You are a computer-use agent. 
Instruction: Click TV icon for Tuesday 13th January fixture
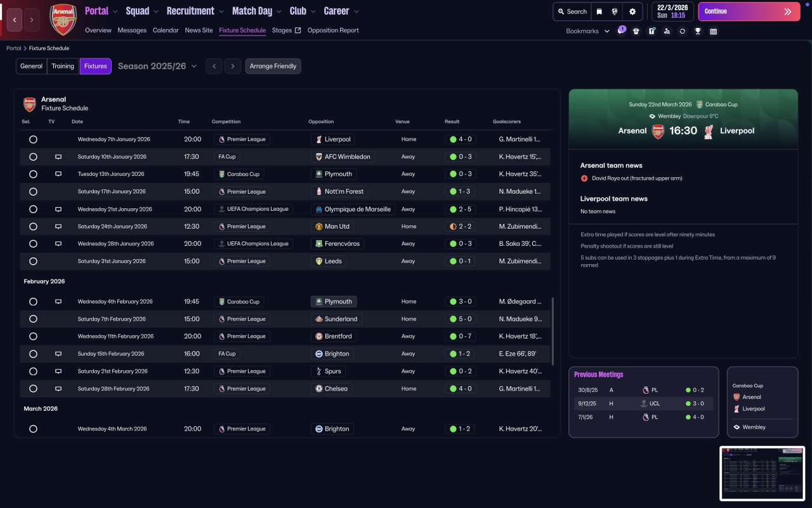(x=58, y=174)
